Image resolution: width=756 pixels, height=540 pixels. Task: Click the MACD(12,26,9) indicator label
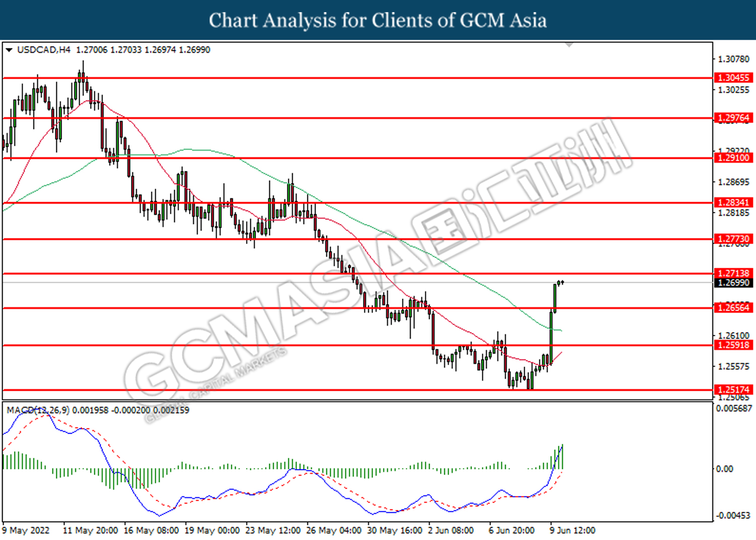point(38,410)
